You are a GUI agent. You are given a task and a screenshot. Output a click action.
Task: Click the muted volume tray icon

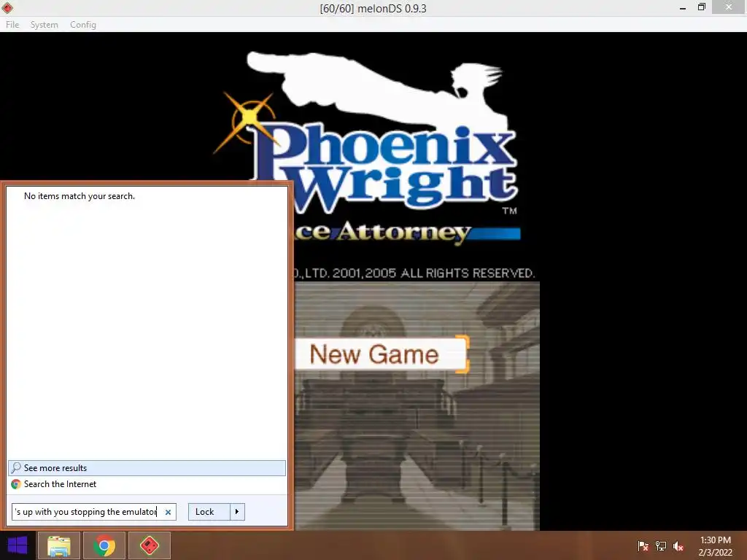pyautogui.click(x=678, y=546)
